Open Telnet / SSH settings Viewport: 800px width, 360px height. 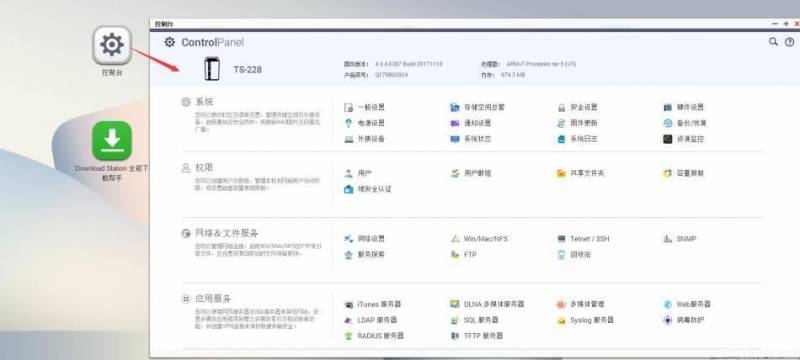[x=583, y=239]
